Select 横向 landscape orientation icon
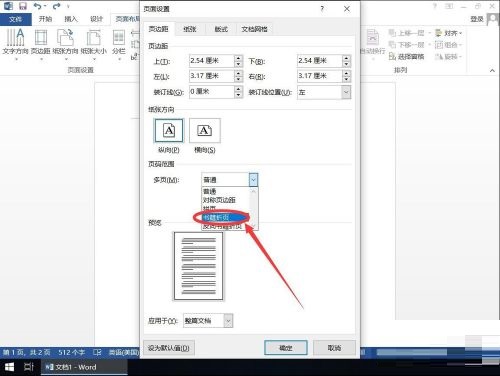 click(x=204, y=130)
